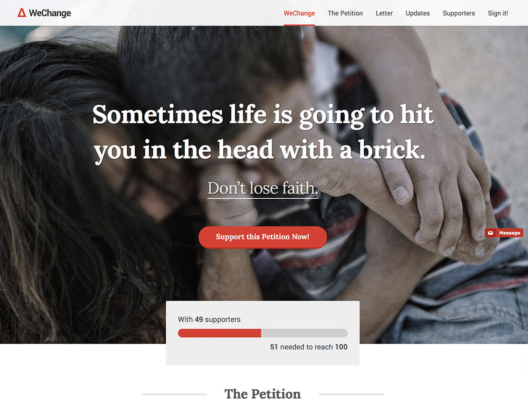Click the red supporters progress bar
The height and width of the screenshot is (420, 528).
(219, 333)
